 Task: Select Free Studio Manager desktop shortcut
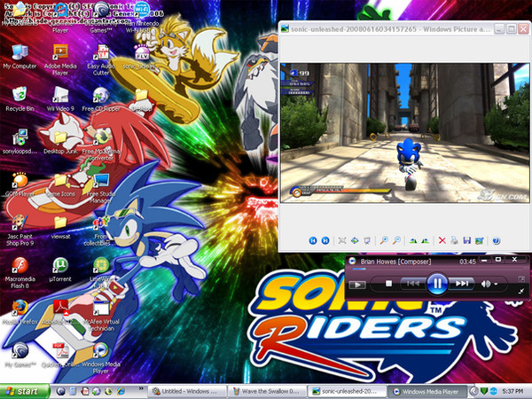(x=101, y=188)
